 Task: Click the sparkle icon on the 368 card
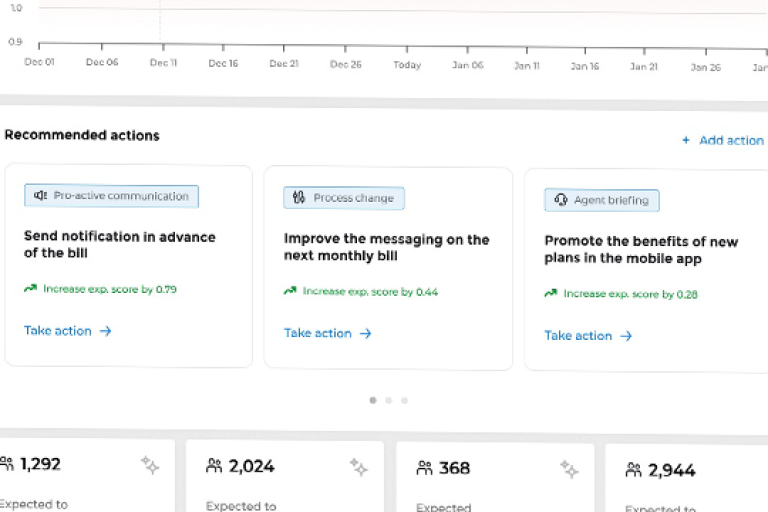click(569, 469)
